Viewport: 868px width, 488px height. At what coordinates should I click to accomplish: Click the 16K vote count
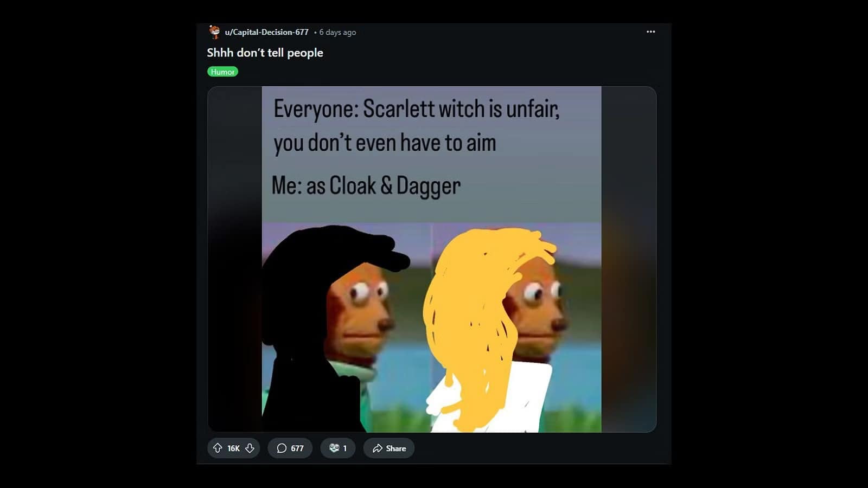[233, 448]
